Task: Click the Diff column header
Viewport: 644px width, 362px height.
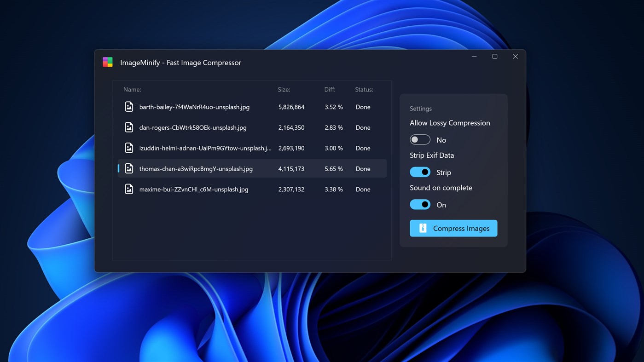Action: click(x=327, y=89)
